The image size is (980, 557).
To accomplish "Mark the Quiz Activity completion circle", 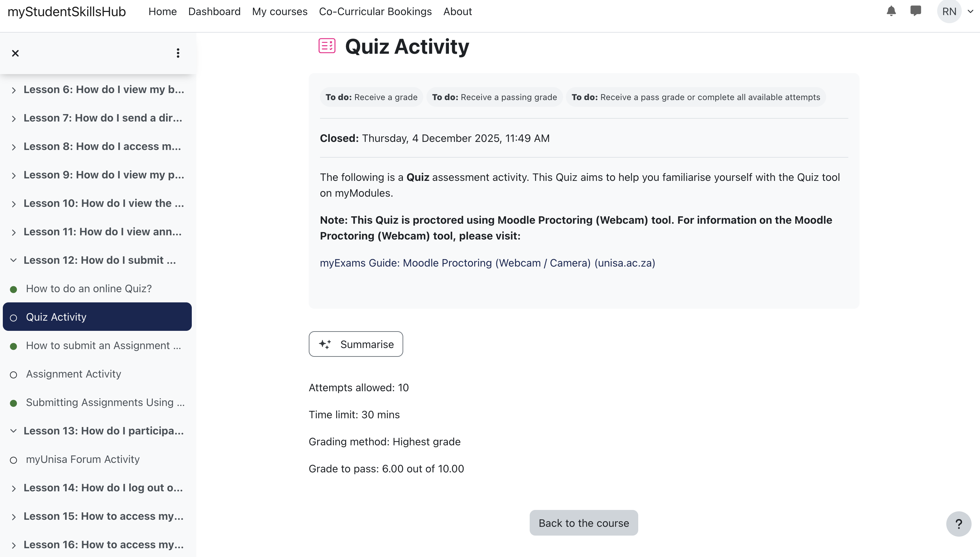I will click(14, 317).
